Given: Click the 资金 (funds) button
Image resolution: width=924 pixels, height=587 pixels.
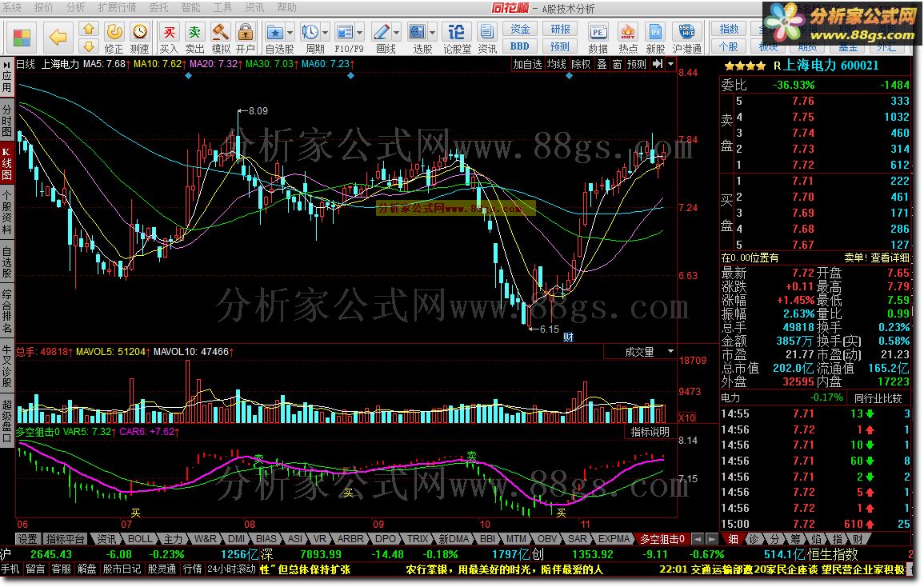Looking at the screenshot, I should click(520, 29).
